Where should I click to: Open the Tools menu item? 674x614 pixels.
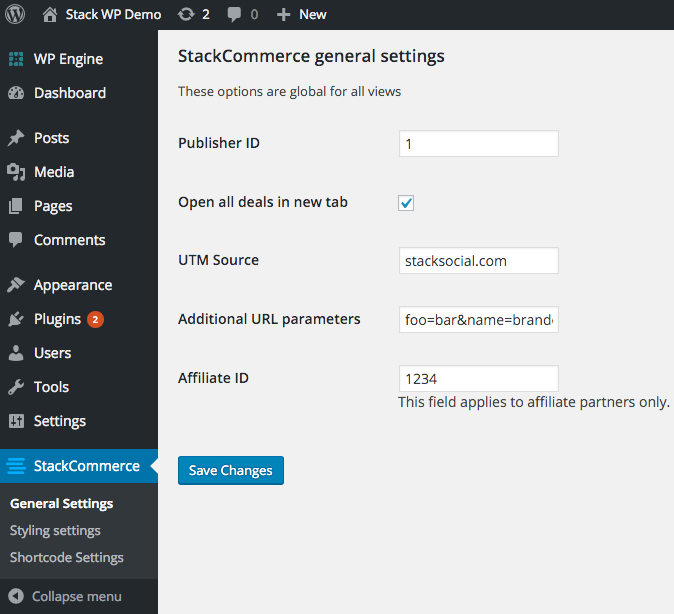[x=52, y=387]
